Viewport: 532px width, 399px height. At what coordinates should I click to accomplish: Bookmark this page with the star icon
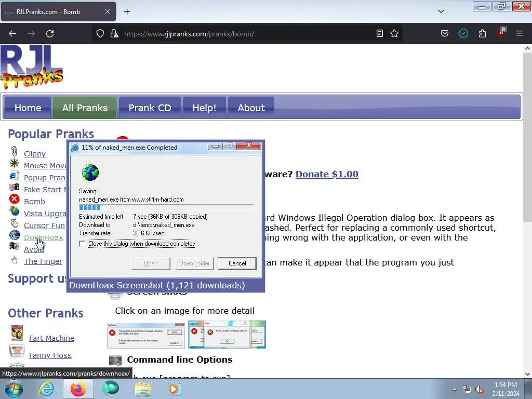394,33
